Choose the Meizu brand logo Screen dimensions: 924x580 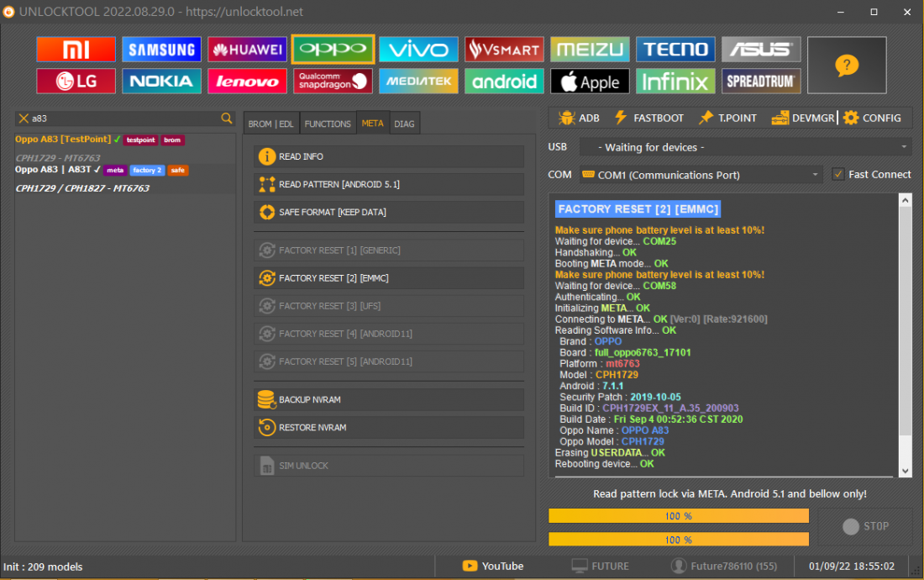[590, 50]
